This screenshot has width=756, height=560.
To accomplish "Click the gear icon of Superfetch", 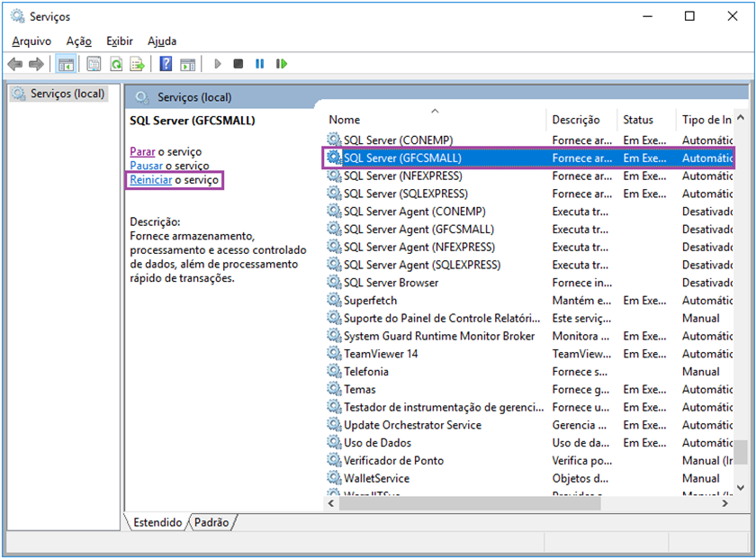I will pyautogui.click(x=334, y=300).
